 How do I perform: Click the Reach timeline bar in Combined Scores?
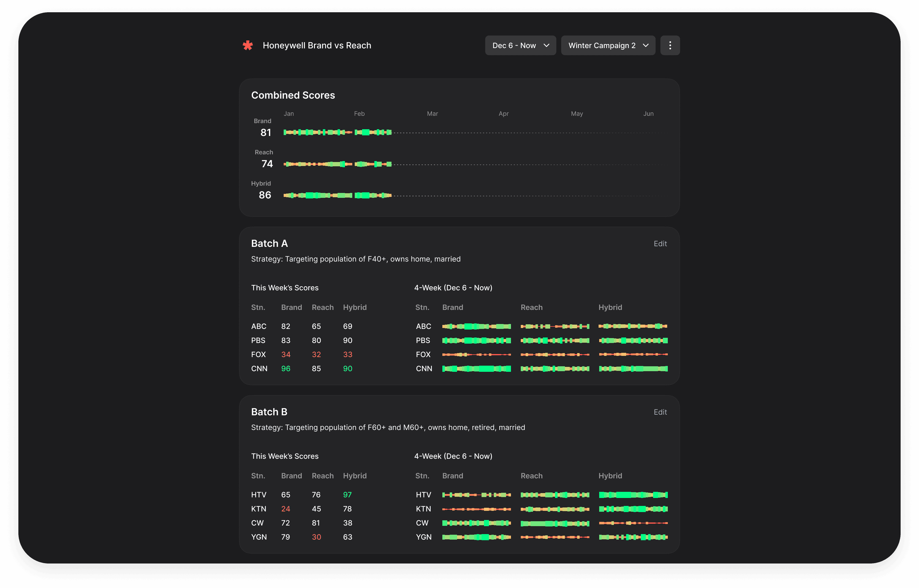[337, 164]
